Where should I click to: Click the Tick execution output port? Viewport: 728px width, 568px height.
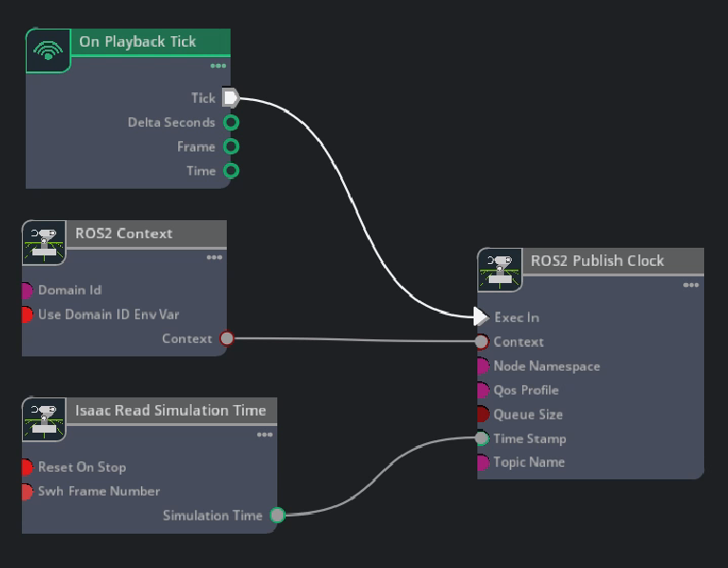[x=231, y=97]
